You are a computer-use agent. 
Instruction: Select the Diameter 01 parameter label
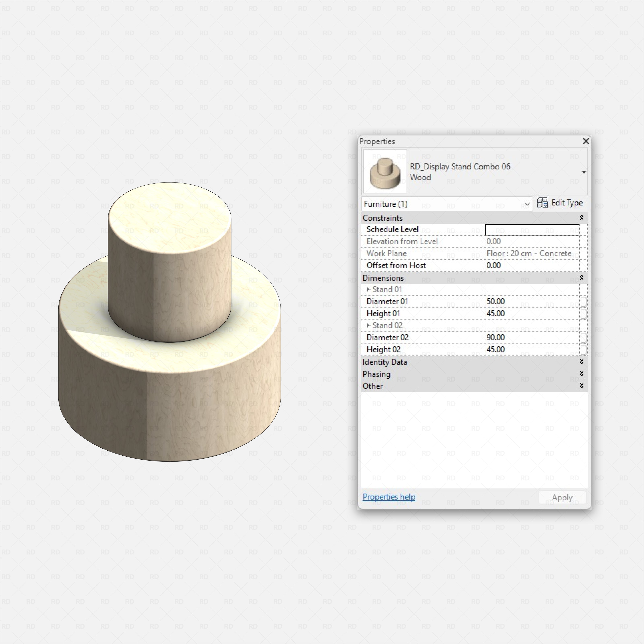click(387, 302)
